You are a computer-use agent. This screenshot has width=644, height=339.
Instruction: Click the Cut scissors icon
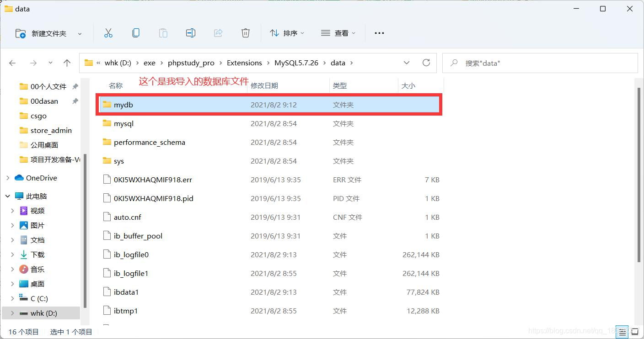coord(108,33)
